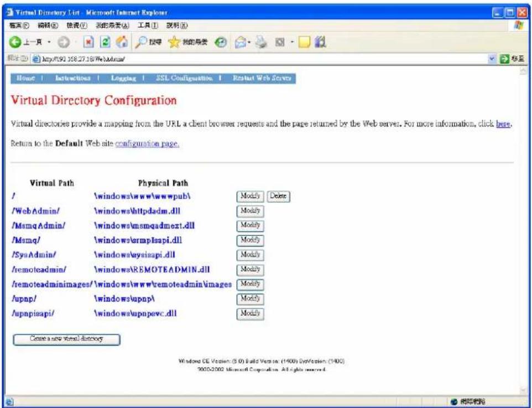Open the Help menu (說明)
This screenshot has height=408, width=532.
click(x=177, y=25)
